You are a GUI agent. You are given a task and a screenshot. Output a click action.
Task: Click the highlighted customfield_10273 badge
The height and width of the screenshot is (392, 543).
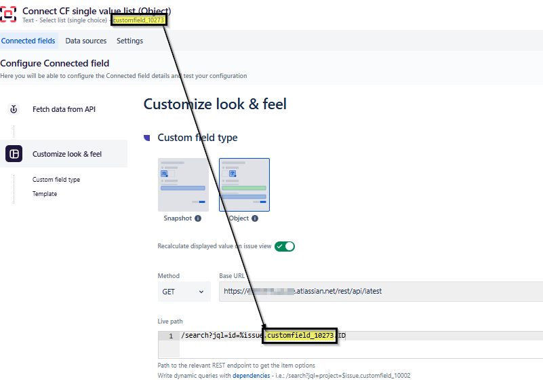(x=138, y=20)
